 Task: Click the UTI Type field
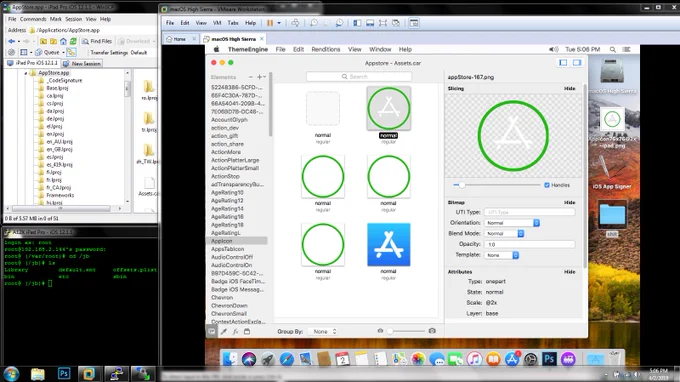click(530, 212)
